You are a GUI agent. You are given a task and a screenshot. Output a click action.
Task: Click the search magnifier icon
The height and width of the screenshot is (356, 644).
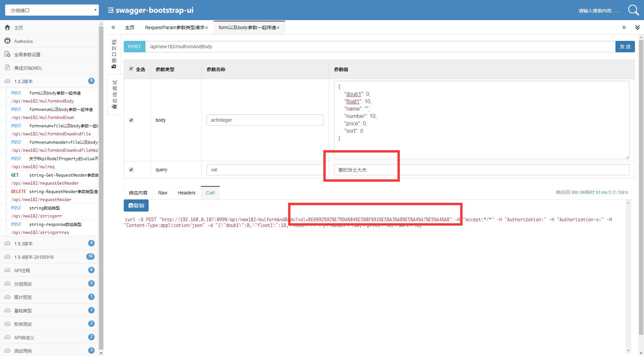(633, 10)
